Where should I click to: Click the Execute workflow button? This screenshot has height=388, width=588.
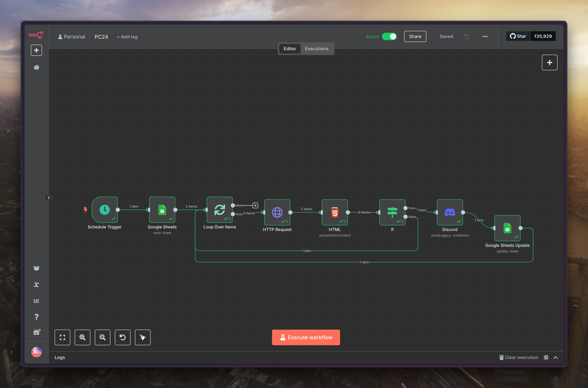(306, 337)
